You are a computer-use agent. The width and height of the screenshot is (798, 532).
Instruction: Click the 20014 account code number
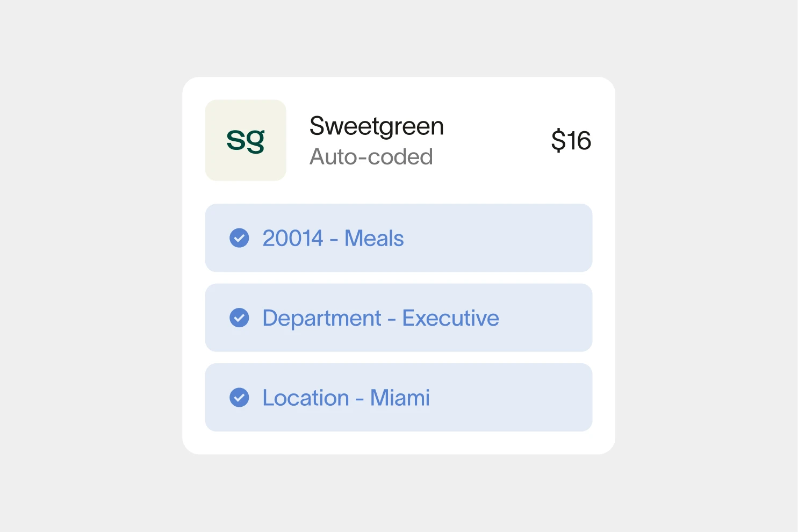[293, 239]
